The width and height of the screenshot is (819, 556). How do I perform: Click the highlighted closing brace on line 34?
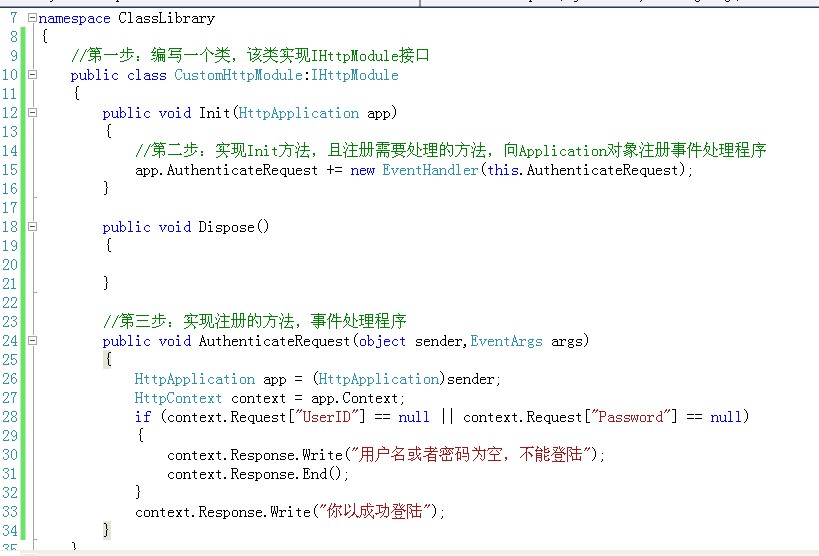[107, 530]
